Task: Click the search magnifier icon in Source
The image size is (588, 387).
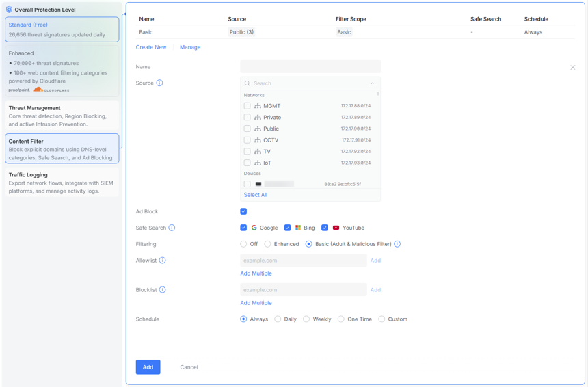Action: (247, 83)
